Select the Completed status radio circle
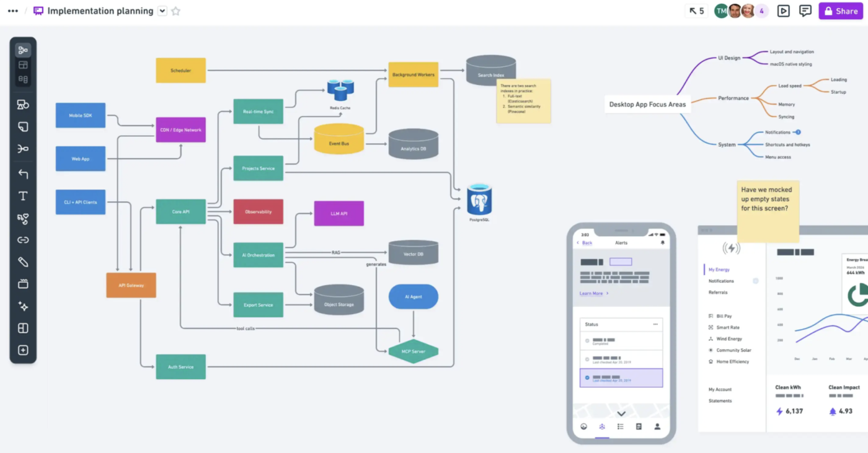This screenshot has height=453, width=868. pyautogui.click(x=587, y=340)
